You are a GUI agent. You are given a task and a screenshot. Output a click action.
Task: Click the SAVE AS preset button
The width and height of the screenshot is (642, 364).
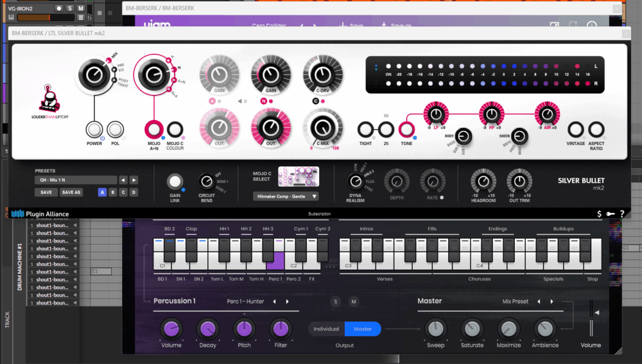(71, 193)
